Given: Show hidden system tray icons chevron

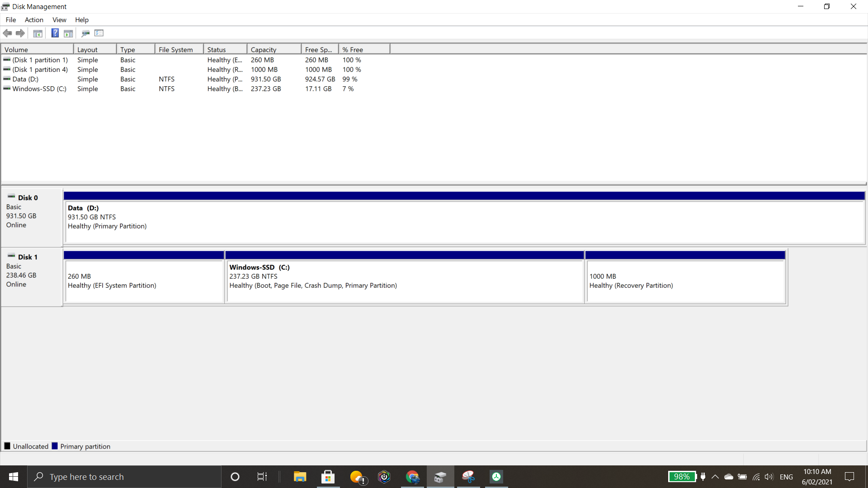Looking at the screenshot, I should [x=715, y=477].
